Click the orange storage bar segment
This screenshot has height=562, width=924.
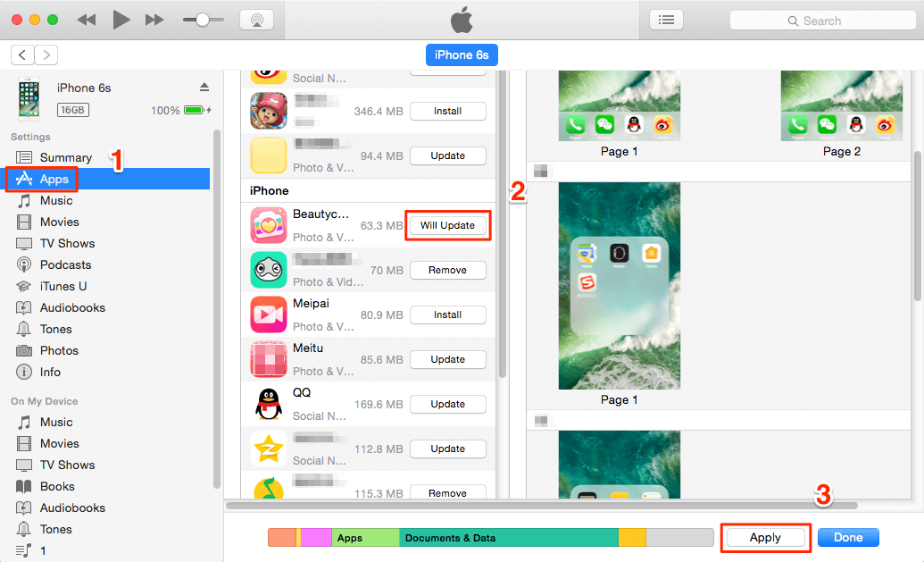(282, 538)
